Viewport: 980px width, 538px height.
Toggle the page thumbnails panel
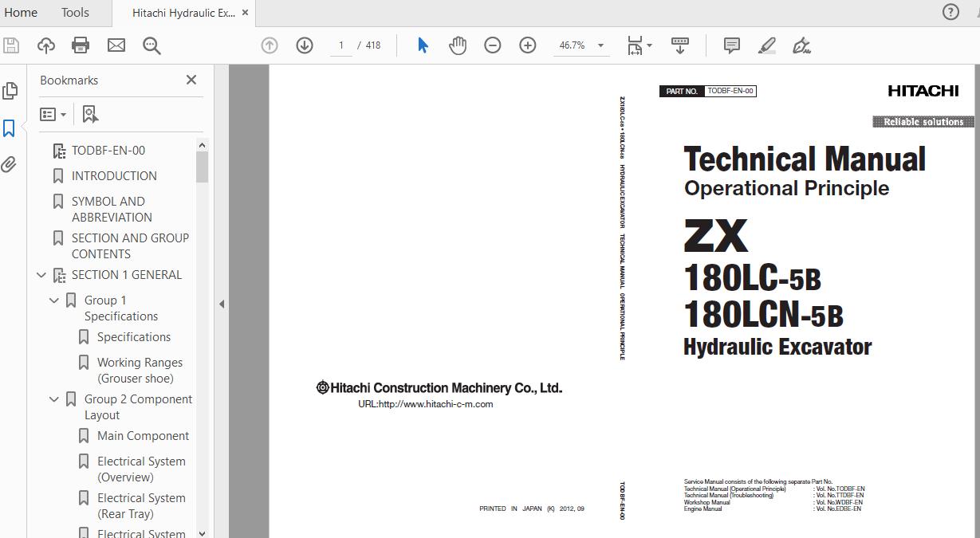10,91
